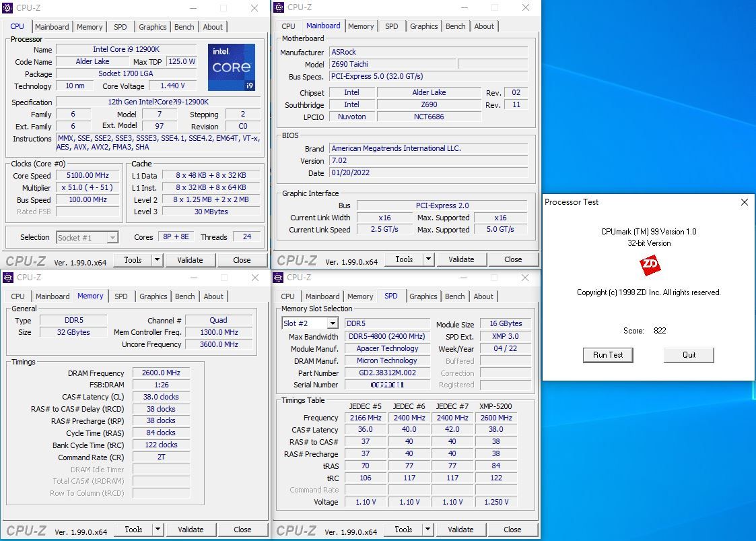Screen dimensions: 756x541
Task: Open SPD tab in CPU window
Action: pyautogui.click(x=121, y=27)
